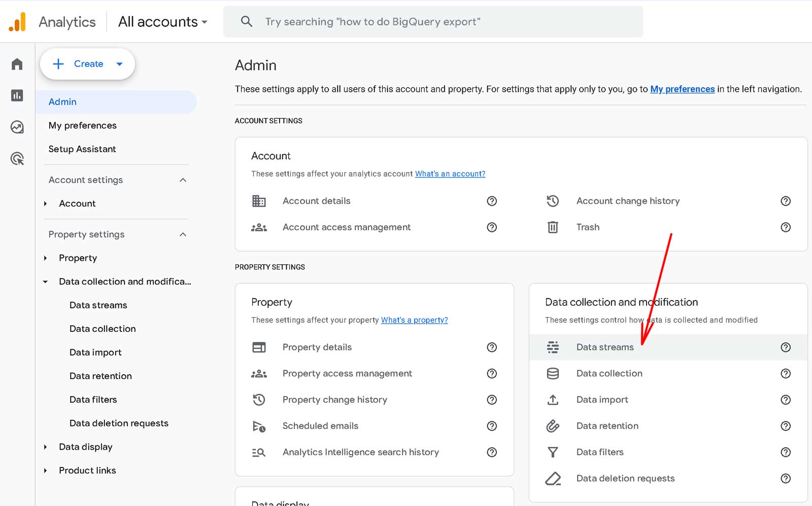This screenshot has height=506, width=812.
Task: Select Admin in the sidebar
Action: point(116,102)
